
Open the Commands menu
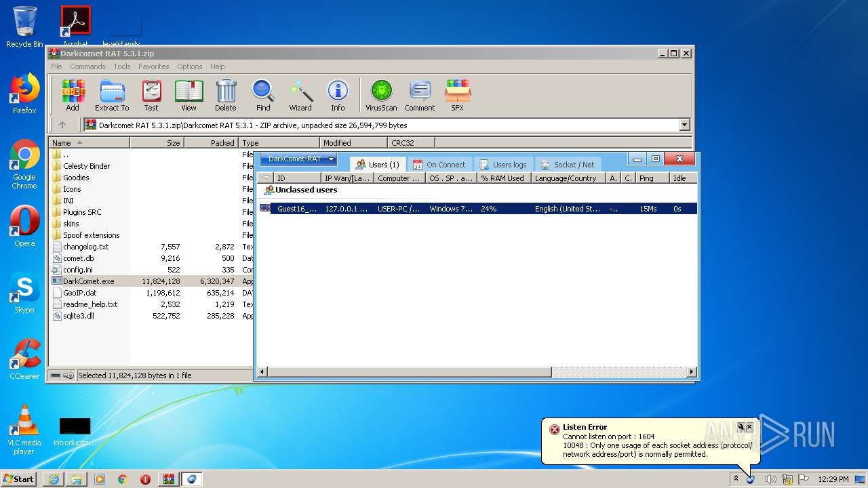click(x=87, y=66)
